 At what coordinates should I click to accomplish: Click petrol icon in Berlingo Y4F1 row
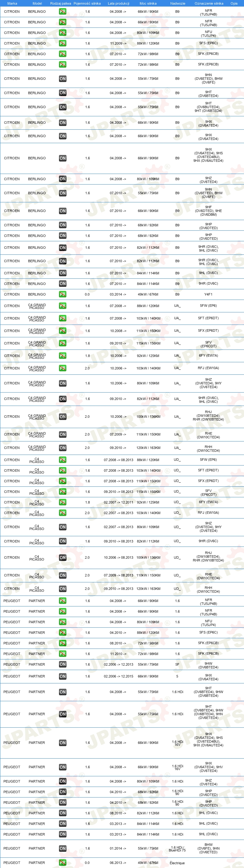click(62, 294)
